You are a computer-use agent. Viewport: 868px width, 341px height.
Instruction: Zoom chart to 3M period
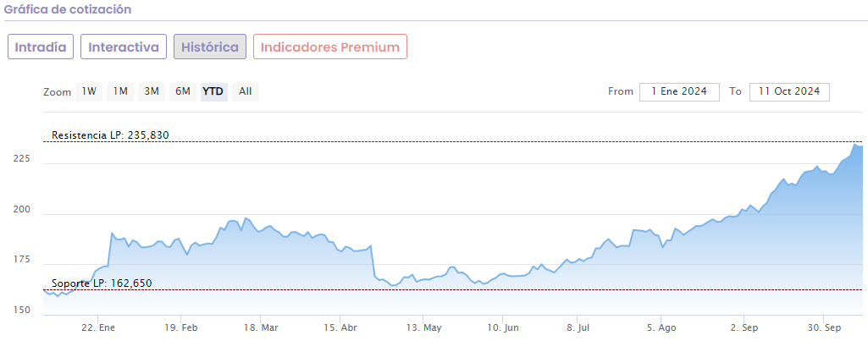(152, 91)
